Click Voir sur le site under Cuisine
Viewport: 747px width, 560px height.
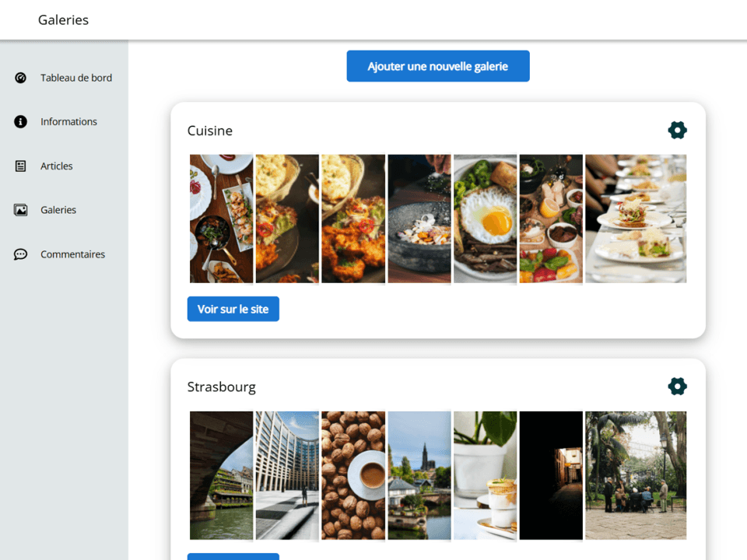[x=233, y=309]
